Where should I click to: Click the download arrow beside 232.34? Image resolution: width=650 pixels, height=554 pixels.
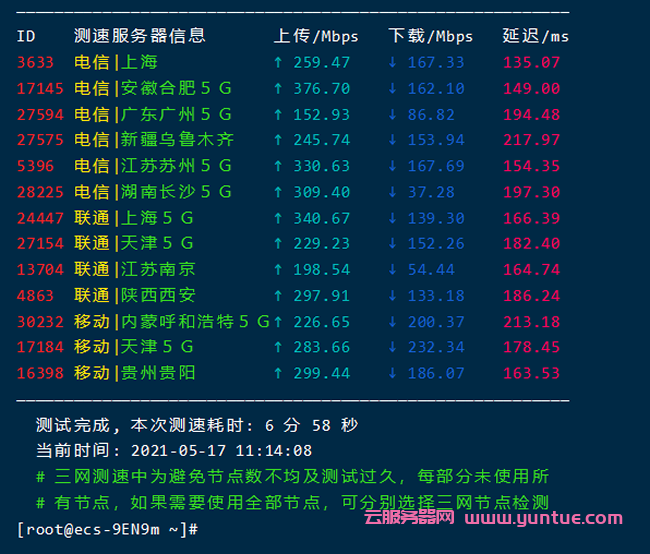393,347
